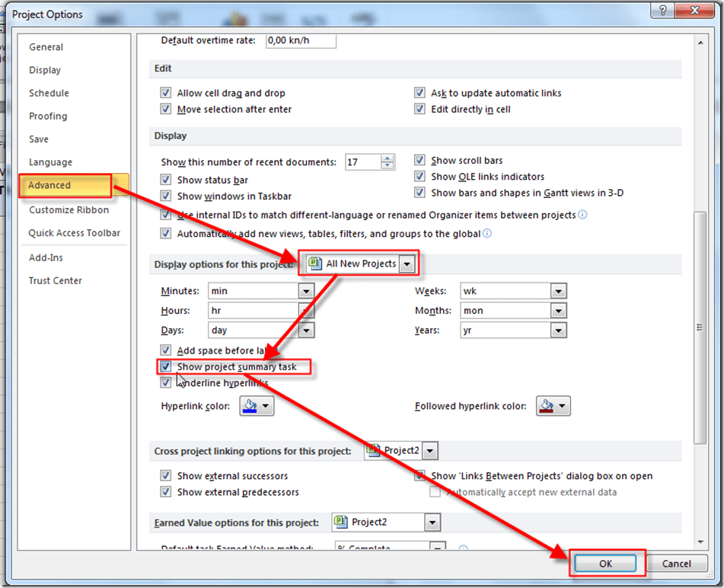The width and height of the screenshot is (724, 588).
Task: Click the All New Projects project icon
Action: (315, 264)
